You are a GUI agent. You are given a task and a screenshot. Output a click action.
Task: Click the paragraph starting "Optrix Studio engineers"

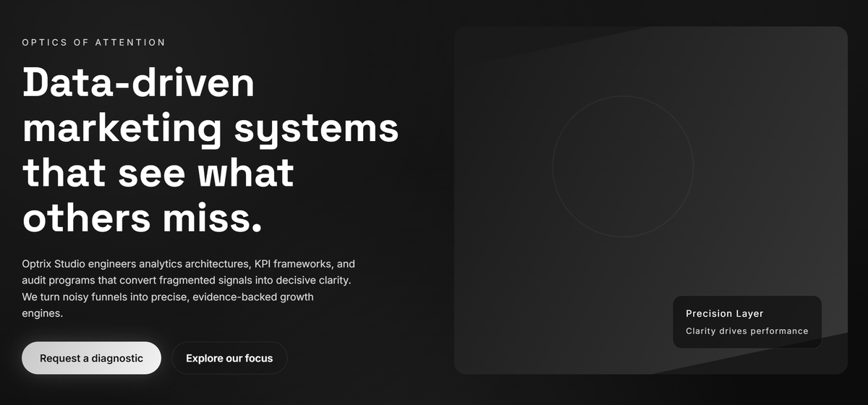point(189,289)
